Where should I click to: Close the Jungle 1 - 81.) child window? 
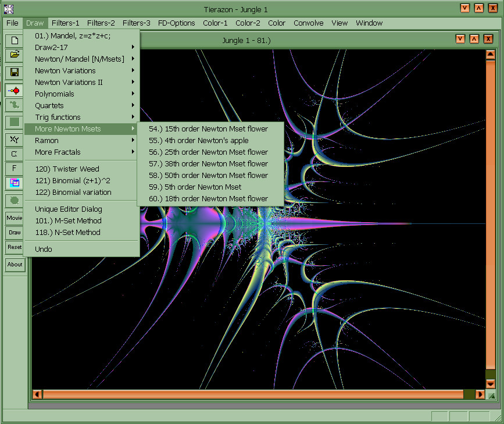coord(488,39)
